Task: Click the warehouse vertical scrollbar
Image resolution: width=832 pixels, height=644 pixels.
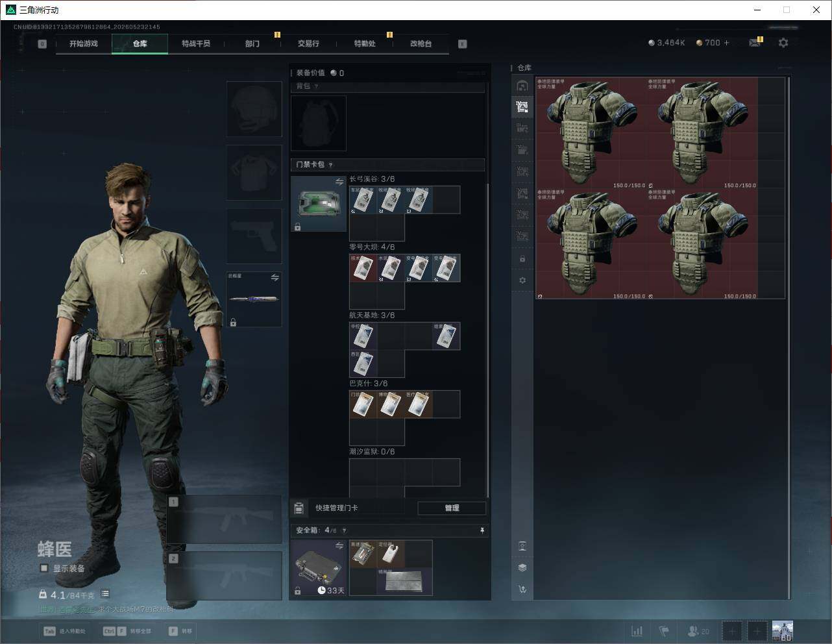Action: point(789,338)
